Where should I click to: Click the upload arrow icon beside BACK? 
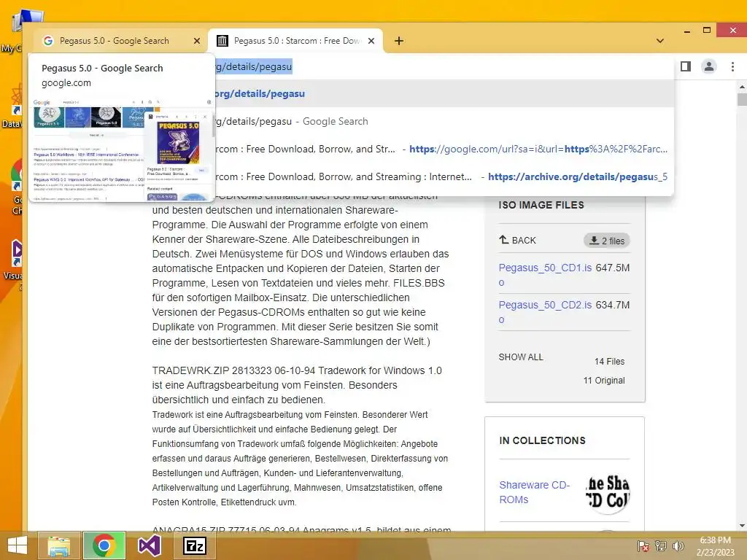(504, 239)
